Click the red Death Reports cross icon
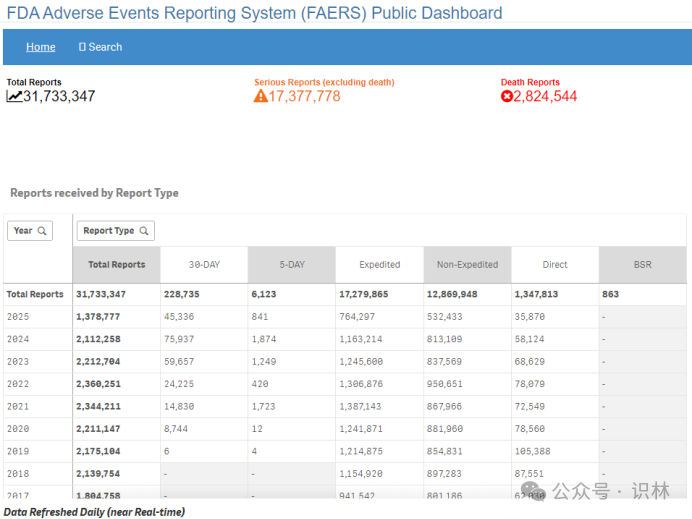 (x=507, y=96)
